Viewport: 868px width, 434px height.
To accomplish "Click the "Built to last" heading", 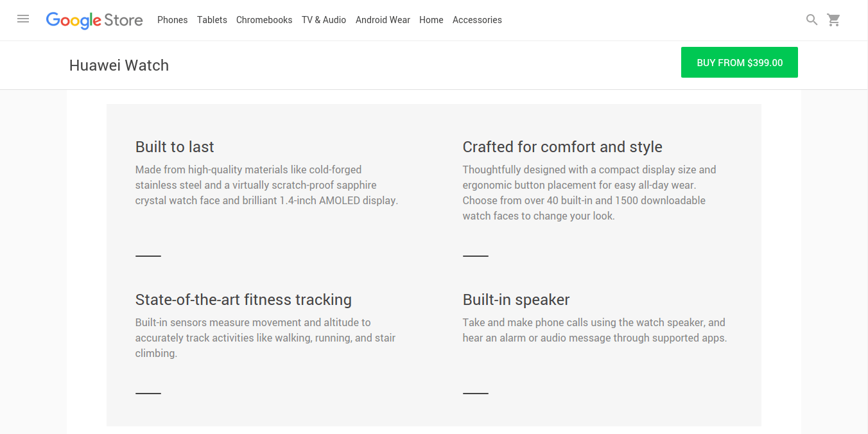I will pyautogui.click(x=175, y=147).
